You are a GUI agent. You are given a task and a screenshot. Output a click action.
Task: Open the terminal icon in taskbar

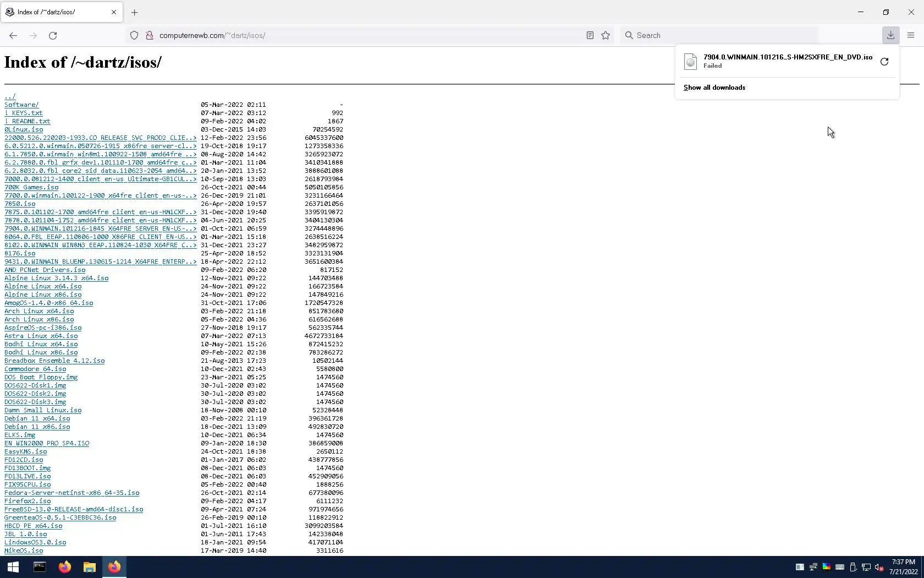tap(40, 567)
